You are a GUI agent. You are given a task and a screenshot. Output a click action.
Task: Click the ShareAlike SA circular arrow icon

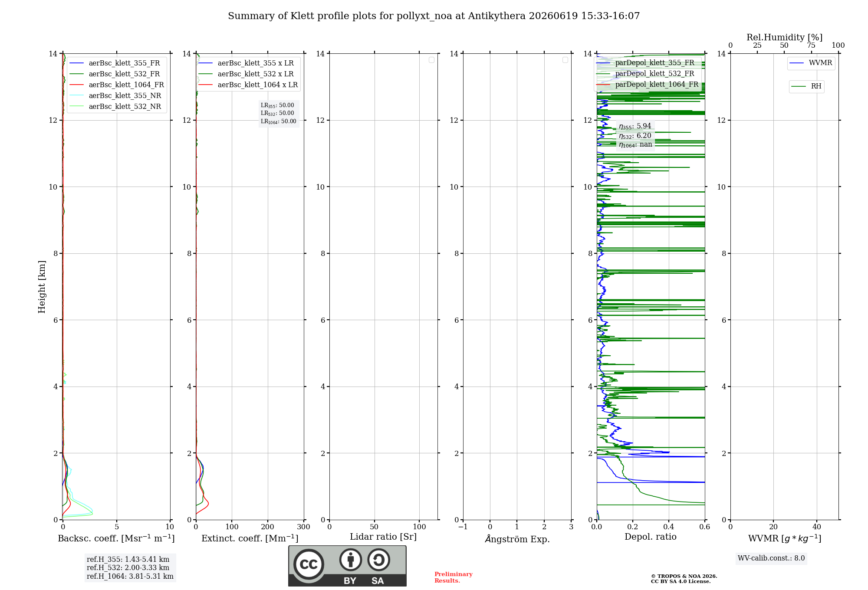pos(379,560)
